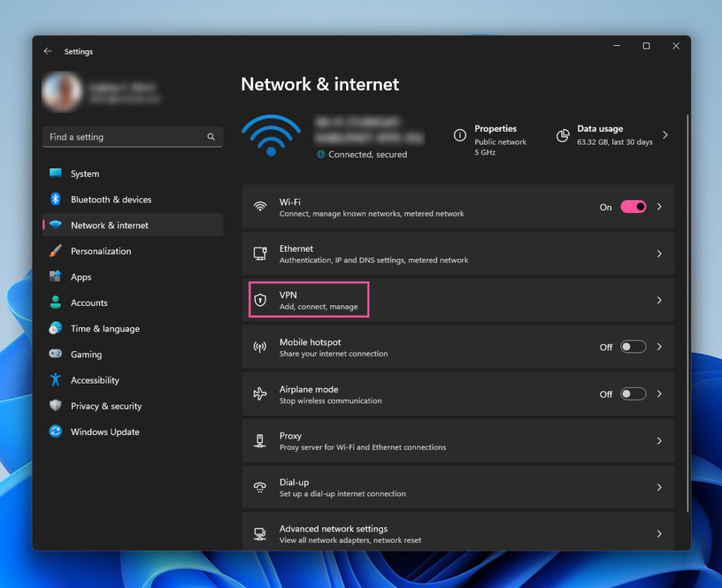
Task: Click the search magnifier icon
Action: click(x=211, y=137)
